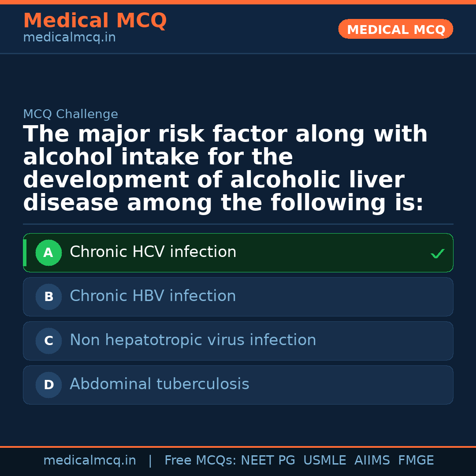476x476 pixels.
Task: Click the FMGE footer label
Action: [416, 461]
